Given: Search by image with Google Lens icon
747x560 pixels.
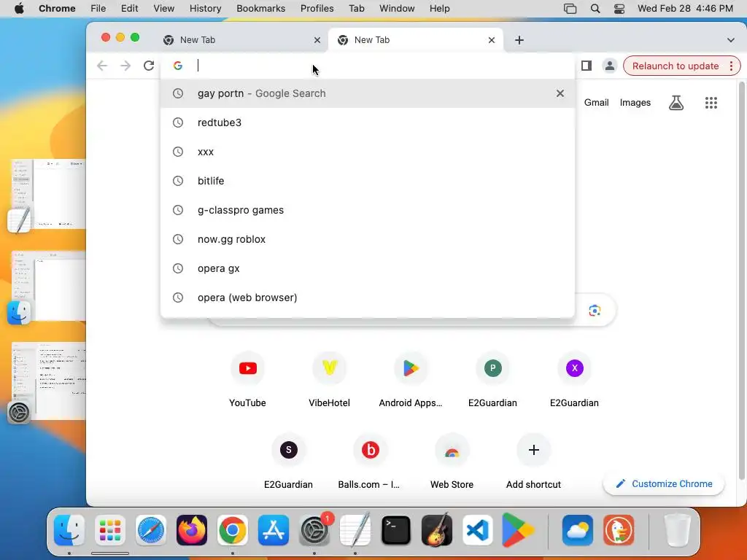Looking at the screenshot, I should pos(594,311).
